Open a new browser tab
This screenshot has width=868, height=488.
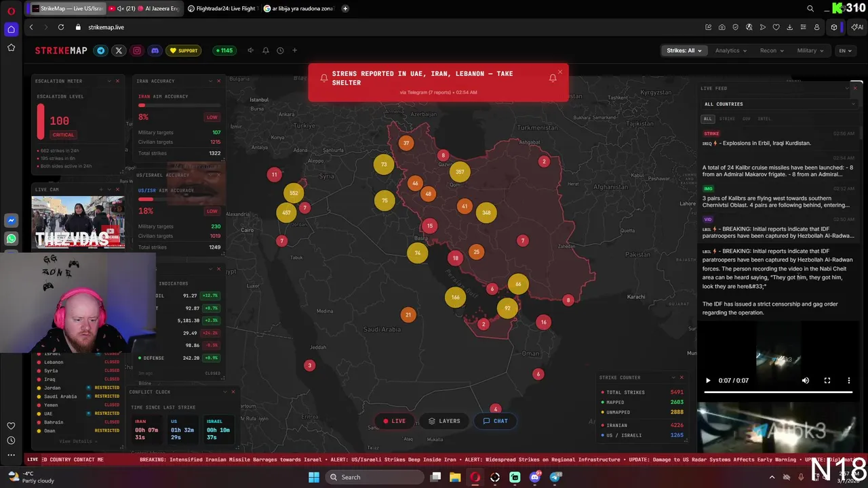pos(345,8)
